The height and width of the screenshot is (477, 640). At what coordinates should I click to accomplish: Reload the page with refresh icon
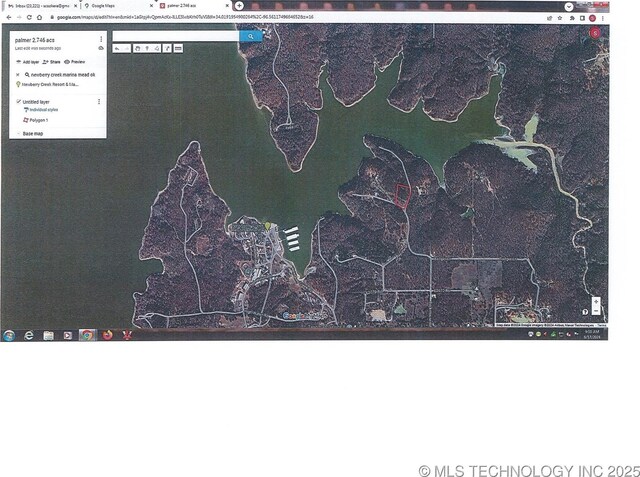point(29,18)
